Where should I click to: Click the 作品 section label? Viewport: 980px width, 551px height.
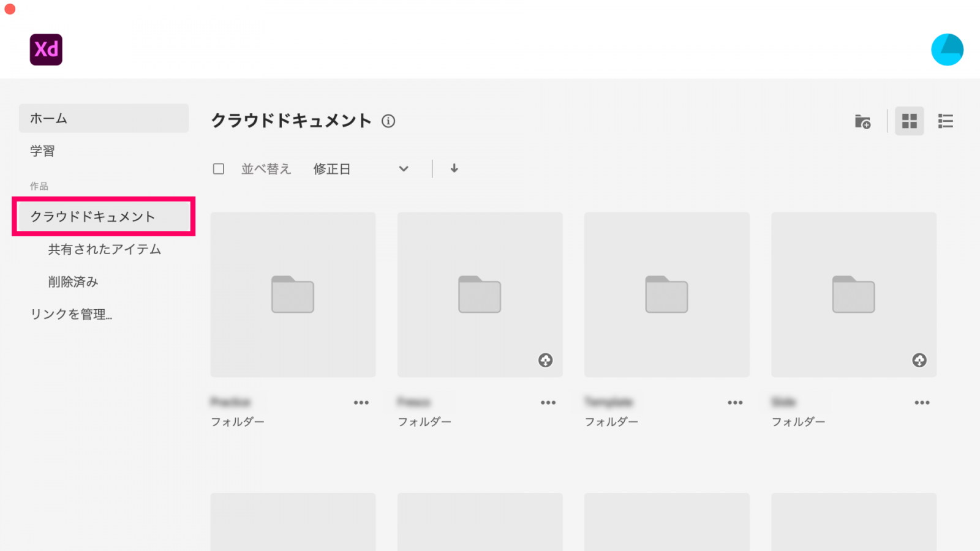click(x=39, y=186)
